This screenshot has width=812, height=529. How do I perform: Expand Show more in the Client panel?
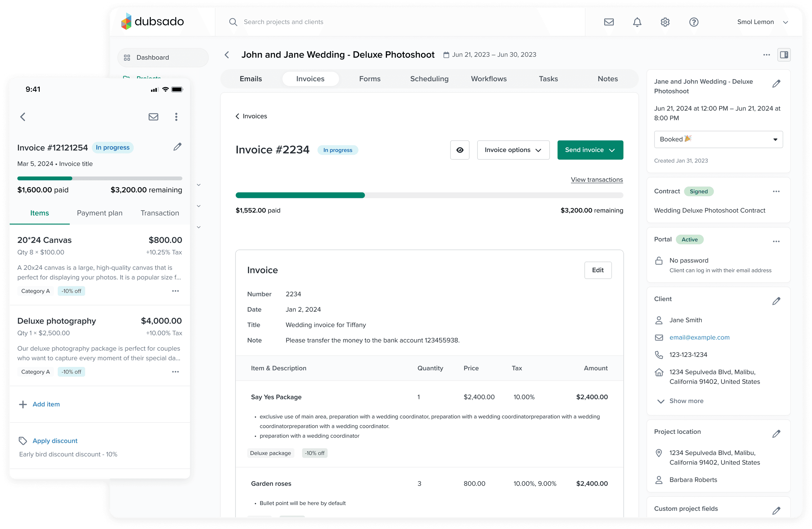(686, 401)
